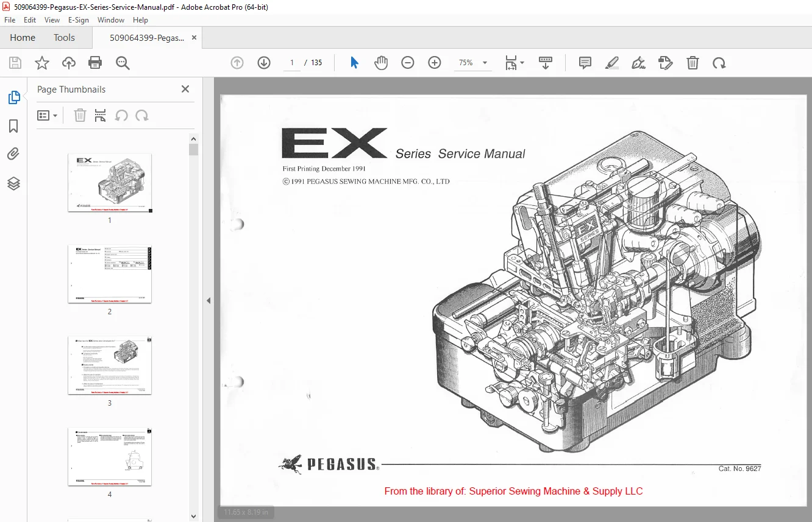Open the find text magnifier icon
812x522 pixels.
point(123,63)
